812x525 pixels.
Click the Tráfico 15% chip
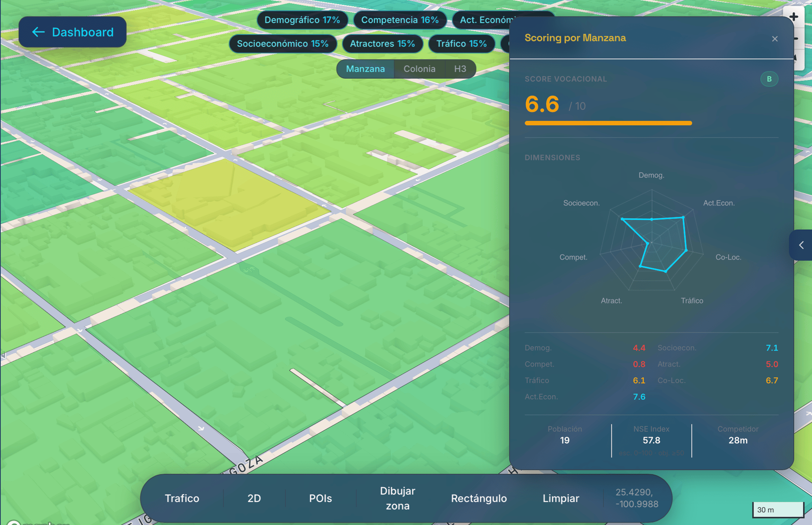pyautogui.click(x=461, y=43)
